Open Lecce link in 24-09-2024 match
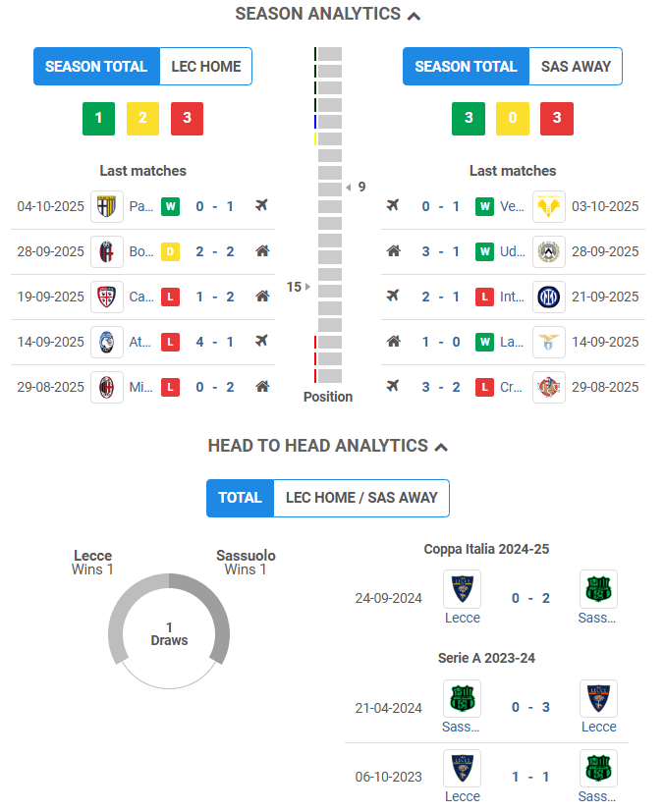This screenshot has height=812, width=664. tap(462, 618)
